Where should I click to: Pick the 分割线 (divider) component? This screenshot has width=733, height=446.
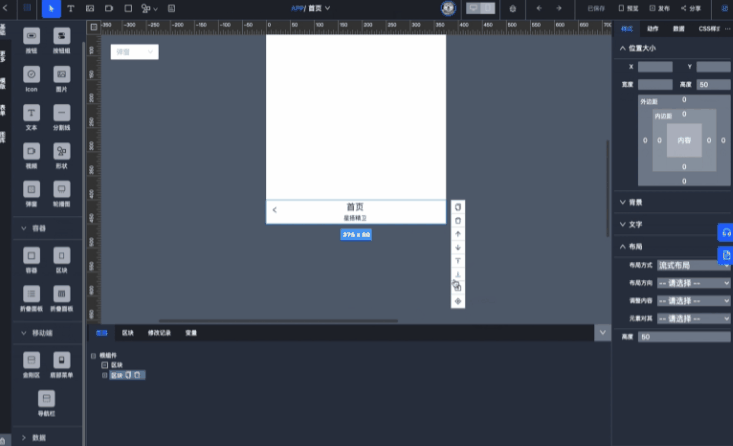pyautogui.click(x=61, y=116)
